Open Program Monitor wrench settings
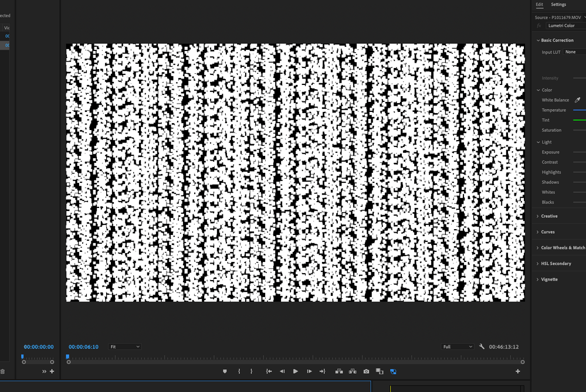 pyautogui.click(x=482, y=346)
